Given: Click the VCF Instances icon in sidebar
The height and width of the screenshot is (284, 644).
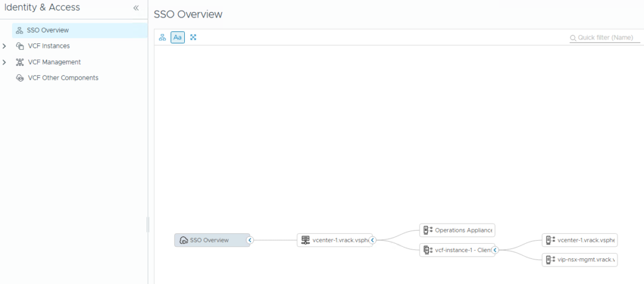Looking at the screenshot, I should pos(19,46).
